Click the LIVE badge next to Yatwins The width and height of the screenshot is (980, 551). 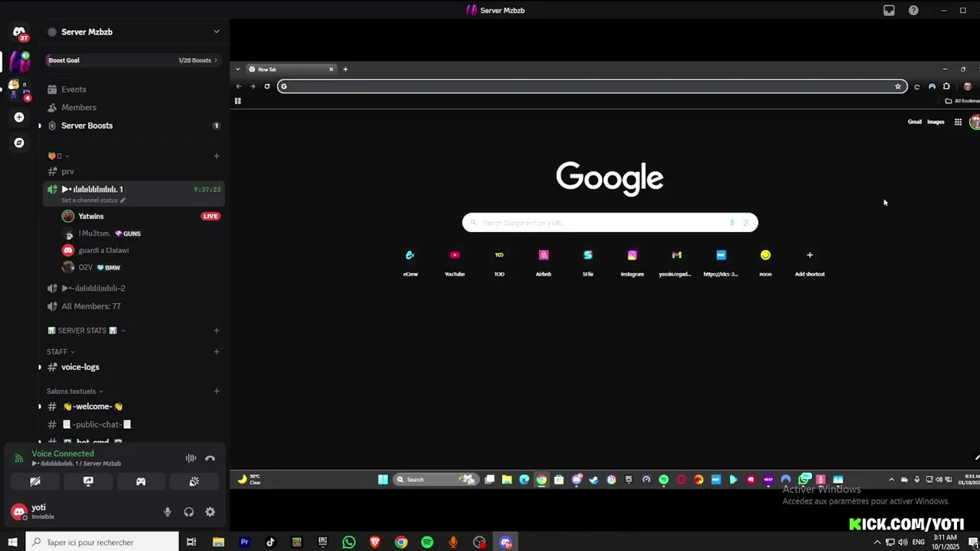(x=211, y=217)
